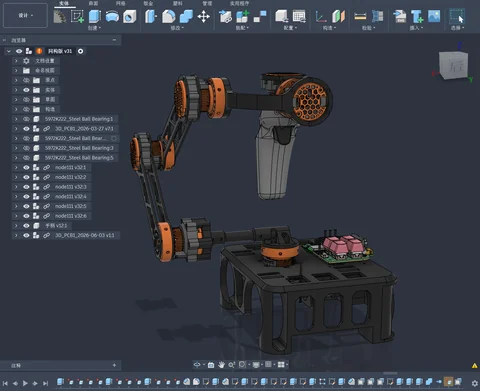The height and width of the screenshot is (391, 480).
Task: Select the Revolve tool icon
Action: [112, 16]
